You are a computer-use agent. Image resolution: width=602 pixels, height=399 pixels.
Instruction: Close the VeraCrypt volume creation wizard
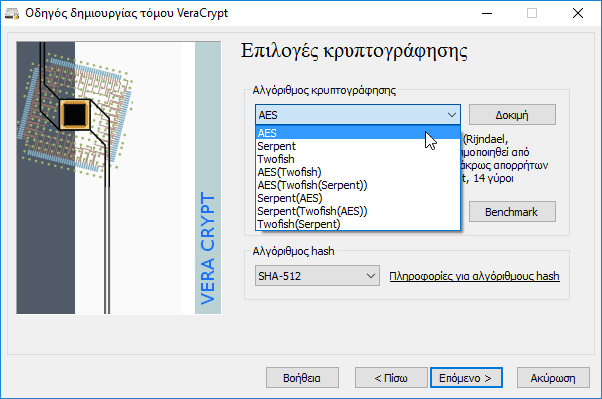pos(577,13)
